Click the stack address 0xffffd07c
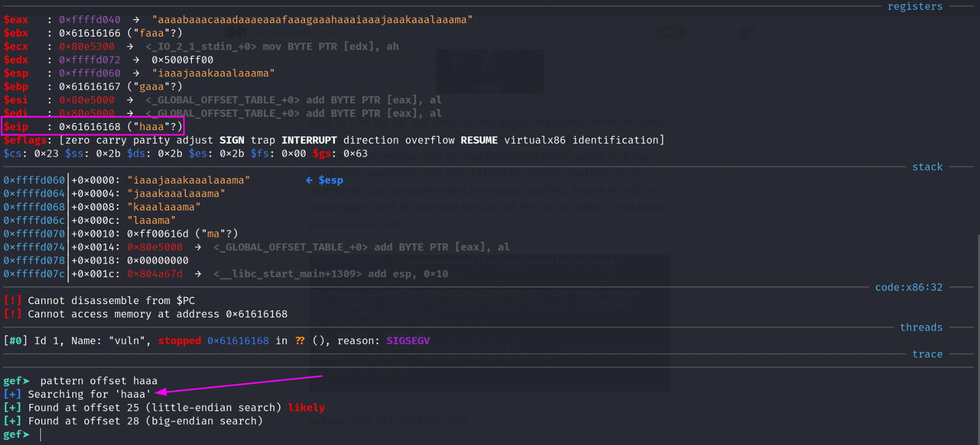Image resolution: width=980 pixels, height=445 pixels. pyautogui.click(x=34, y=274)
